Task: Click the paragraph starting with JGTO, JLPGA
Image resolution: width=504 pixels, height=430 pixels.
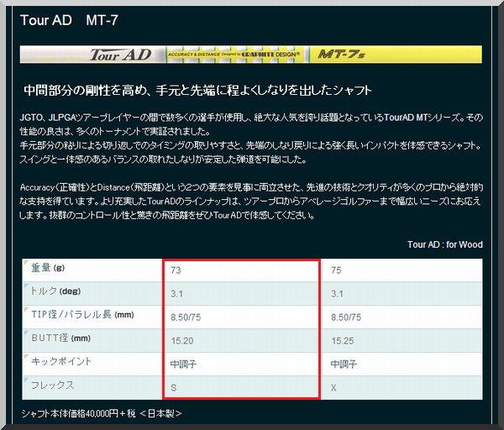Action: [x=251, y=139]
